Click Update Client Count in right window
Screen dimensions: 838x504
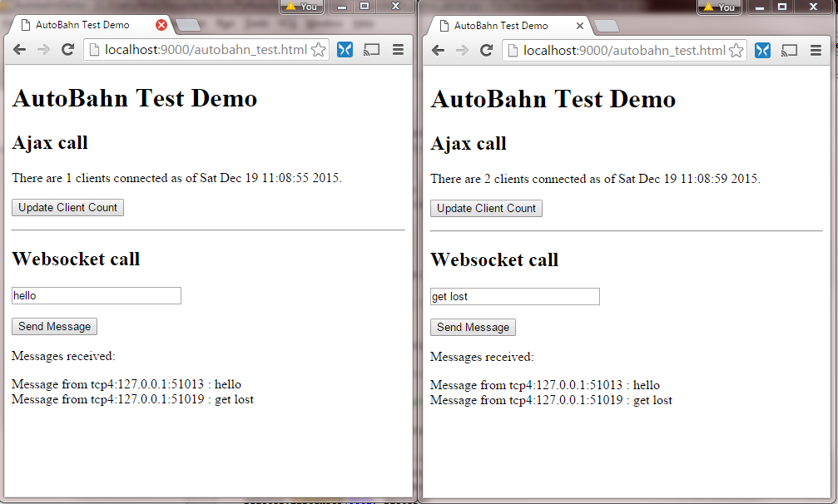486,208
